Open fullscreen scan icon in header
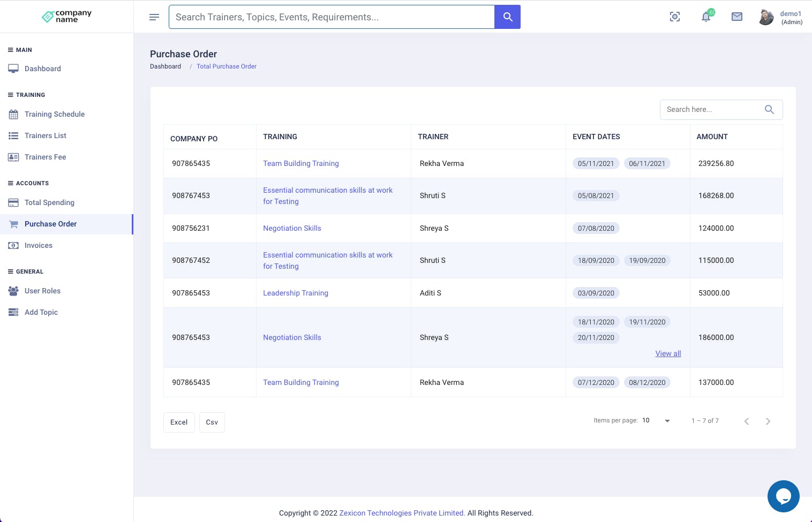812x522 pixels. [x=675, y=17]
